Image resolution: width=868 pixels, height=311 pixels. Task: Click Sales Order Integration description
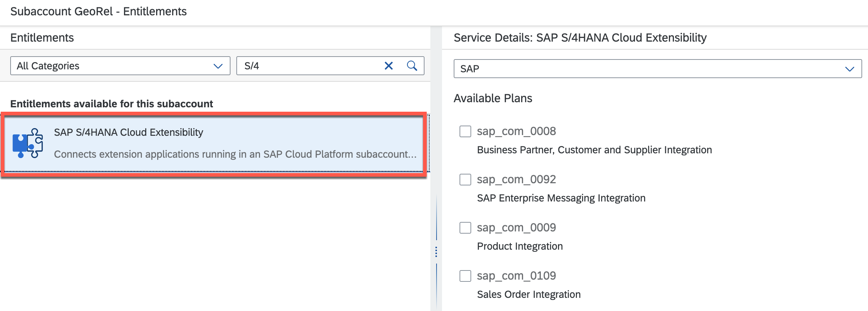[x=529, y=295]
